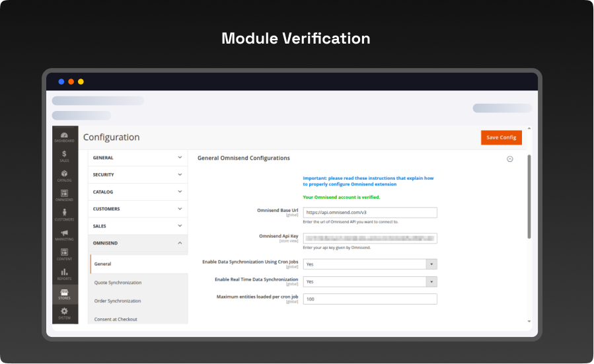Expand the General configuration section
This screenshot has width=594, height=364.
137,158
